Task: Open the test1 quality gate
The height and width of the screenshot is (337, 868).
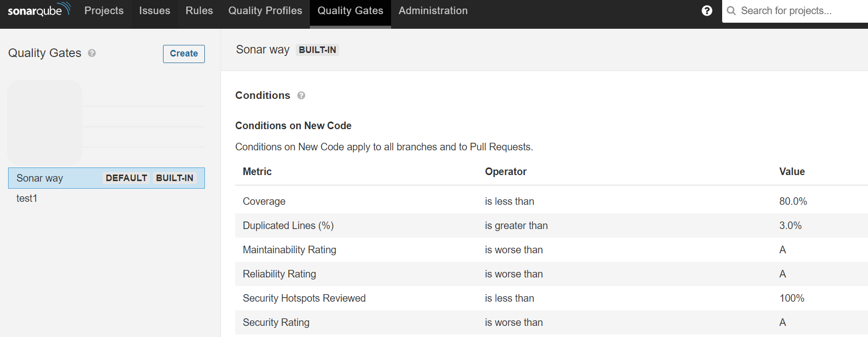Action: 27,198
